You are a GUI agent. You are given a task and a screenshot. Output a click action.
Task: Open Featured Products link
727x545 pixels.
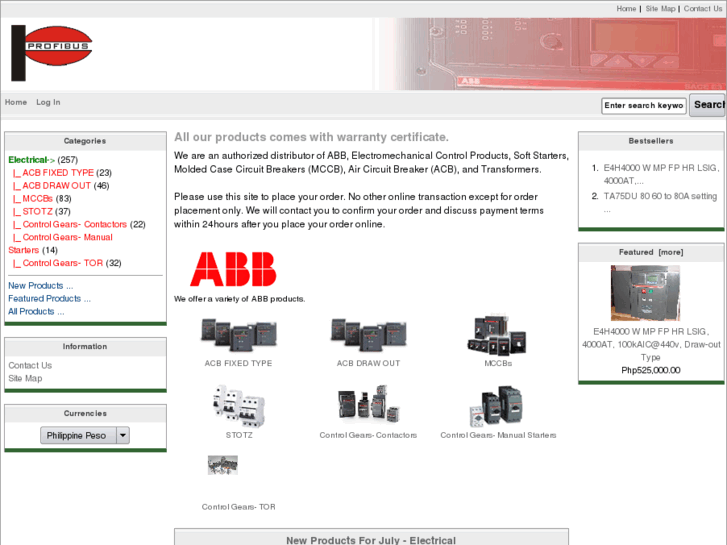coord(49,299)
